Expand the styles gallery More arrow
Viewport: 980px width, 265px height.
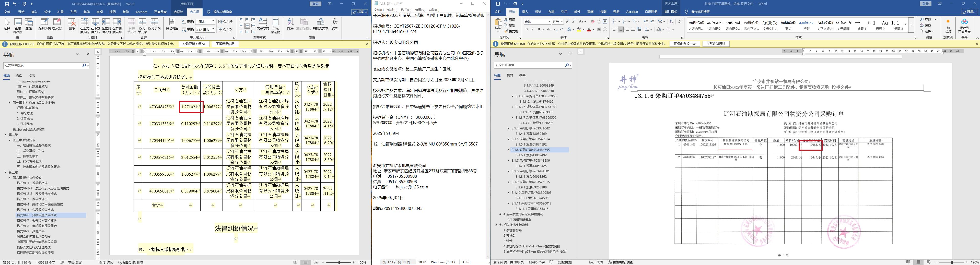pos(911,25)
